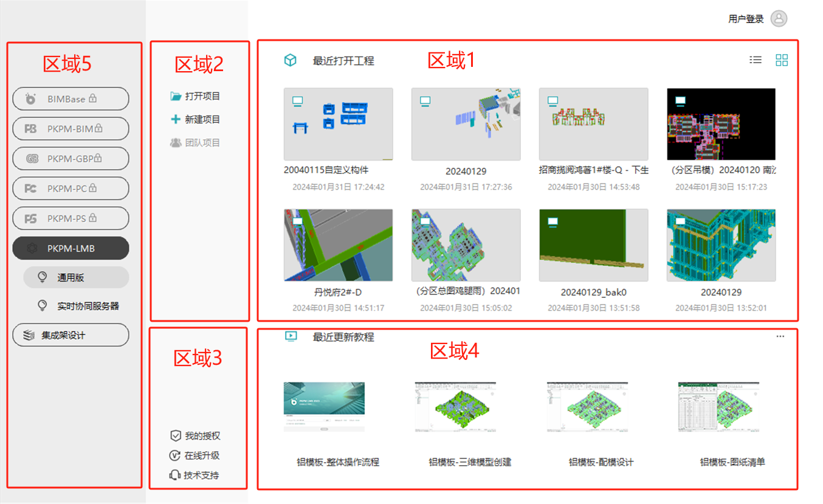823x504 pixels.
Task: Open the 20240129_bak0 project thumbnail
Action: click(x=593, y=246)
